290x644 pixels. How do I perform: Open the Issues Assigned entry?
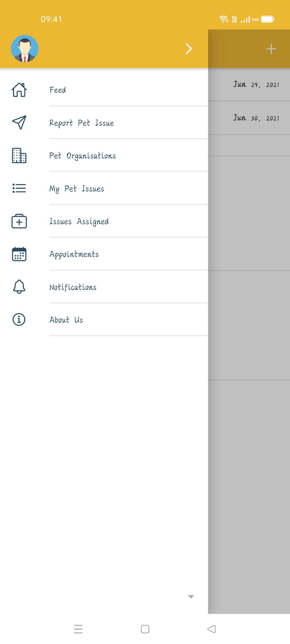click(x=79, y=221)
